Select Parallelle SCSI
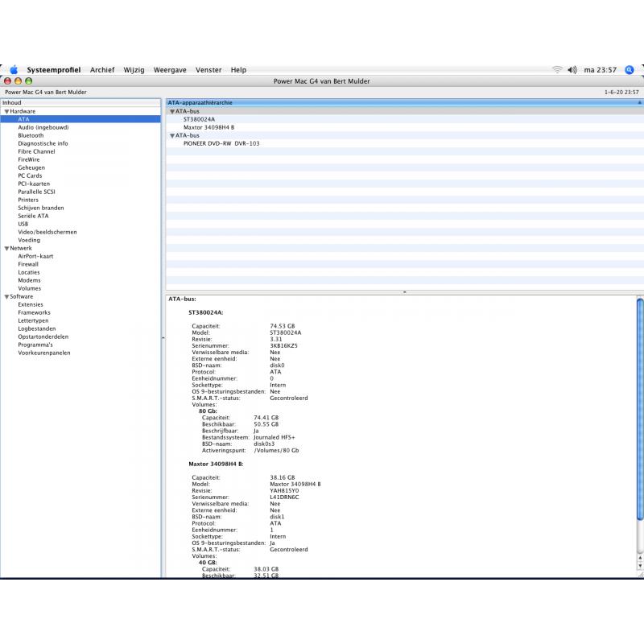Screen dimensions: 644x644 (x=36, y=192)
